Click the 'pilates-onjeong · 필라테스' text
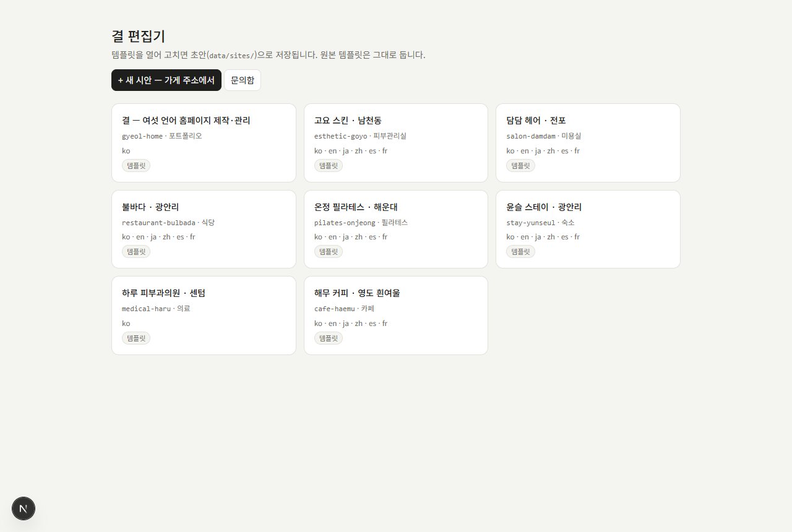The height and width of the screenshot is (532, 792). (361, 223)
